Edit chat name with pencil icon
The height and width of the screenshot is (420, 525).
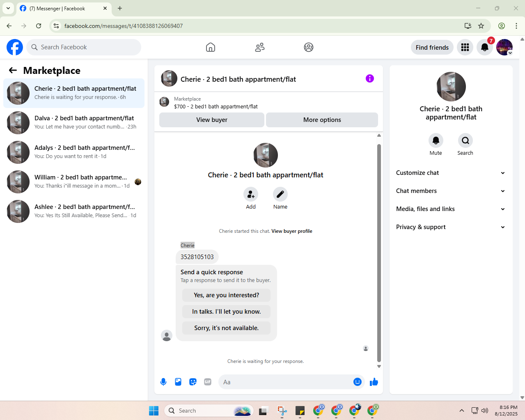280,194
